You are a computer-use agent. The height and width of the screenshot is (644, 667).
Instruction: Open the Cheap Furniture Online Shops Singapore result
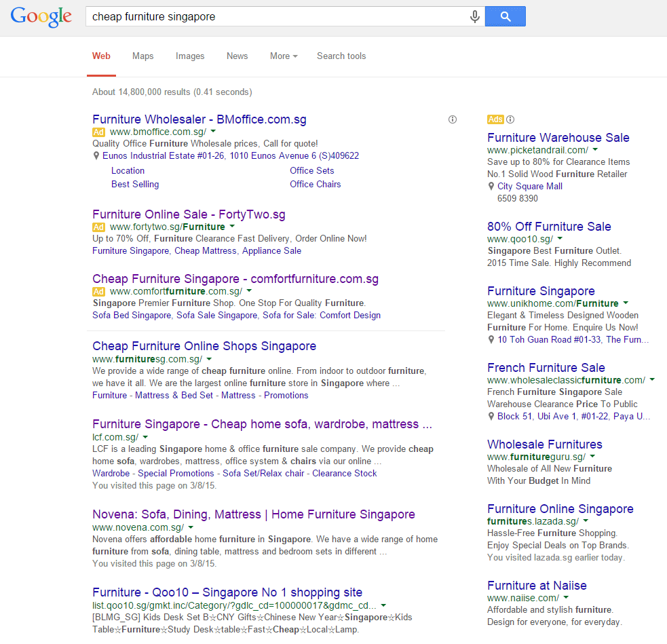[204, 346]
